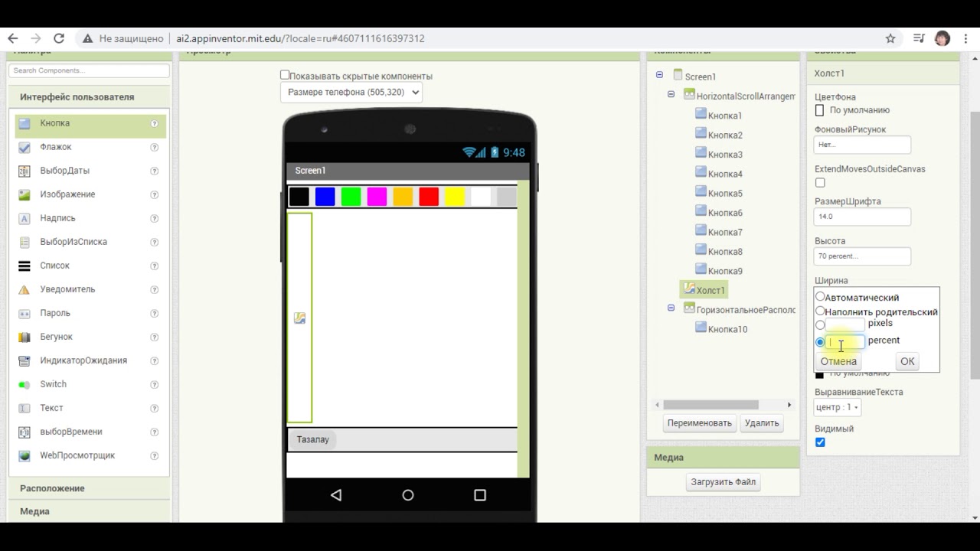
Task: Click the Search Components field
Action: (x=89, y=70)
